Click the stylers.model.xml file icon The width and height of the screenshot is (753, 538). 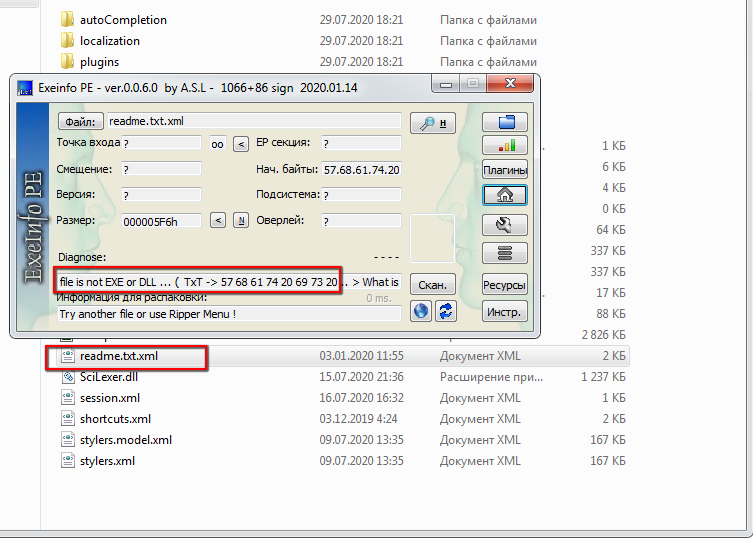click(x=68, y=440)
